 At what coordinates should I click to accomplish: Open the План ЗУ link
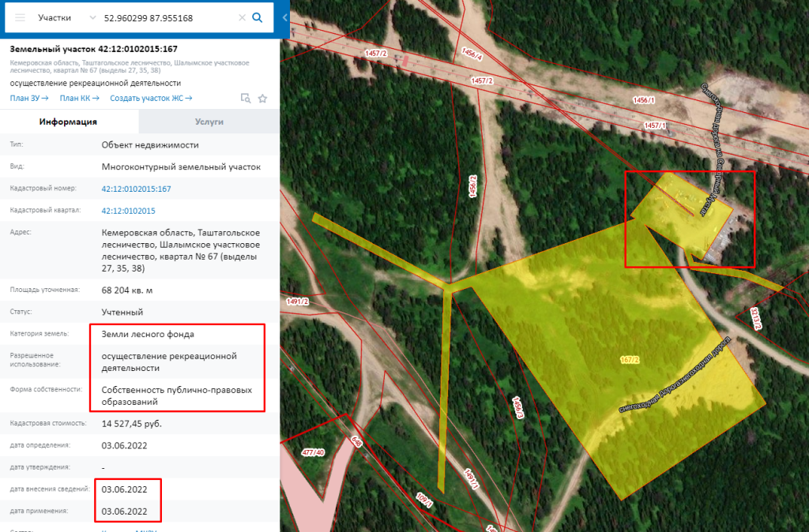(x=29, y=98)
